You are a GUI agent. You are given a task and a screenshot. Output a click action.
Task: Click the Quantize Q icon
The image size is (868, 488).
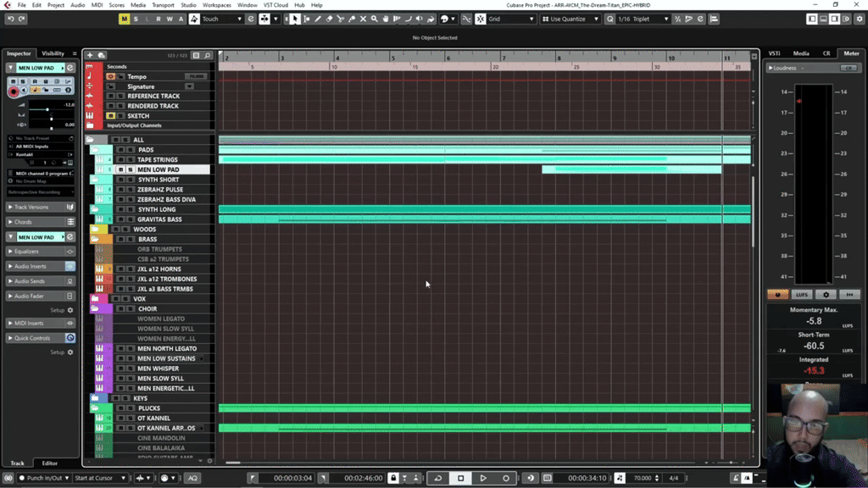[609, 19]
